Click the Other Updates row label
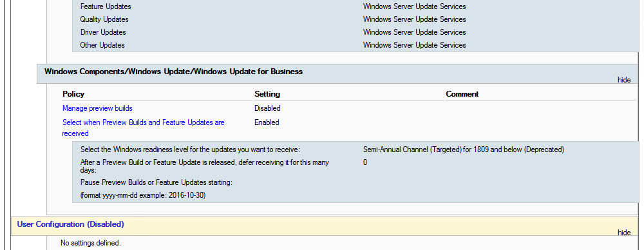This screenshot has height=250, width=644. tap(102, 45)
